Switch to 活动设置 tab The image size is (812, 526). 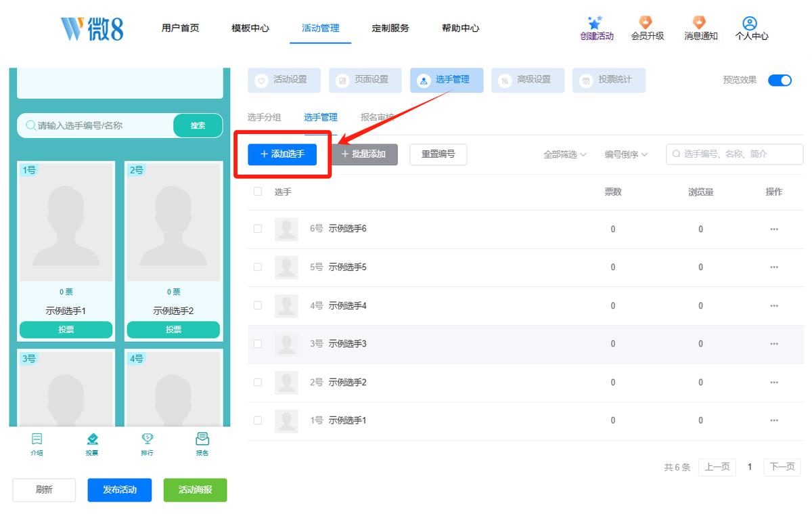point(284,80)
